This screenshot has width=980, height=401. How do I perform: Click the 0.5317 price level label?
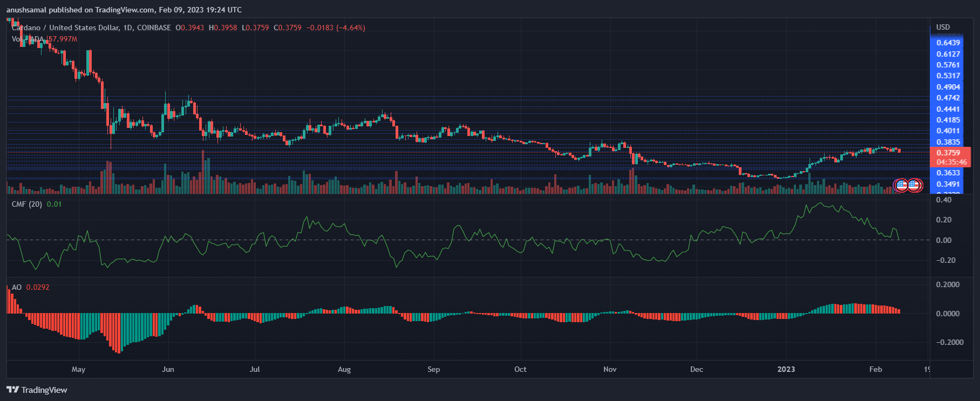click(x=948, y=76)
